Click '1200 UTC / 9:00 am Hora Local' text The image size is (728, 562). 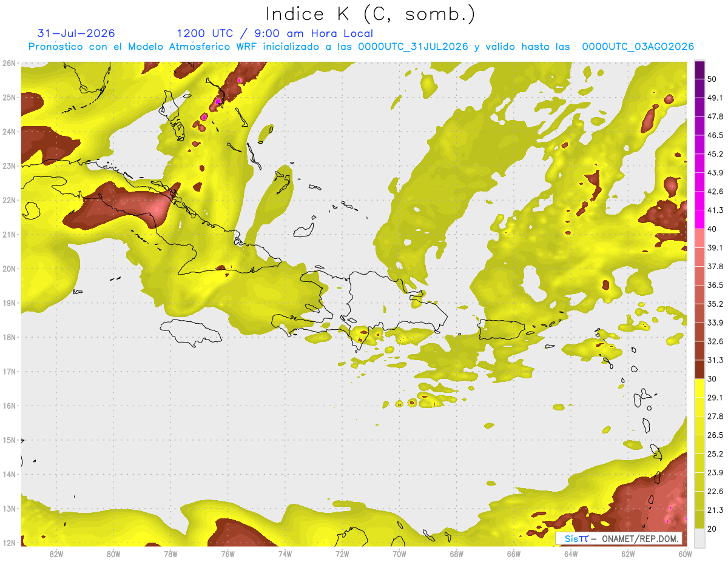point(275,33)
